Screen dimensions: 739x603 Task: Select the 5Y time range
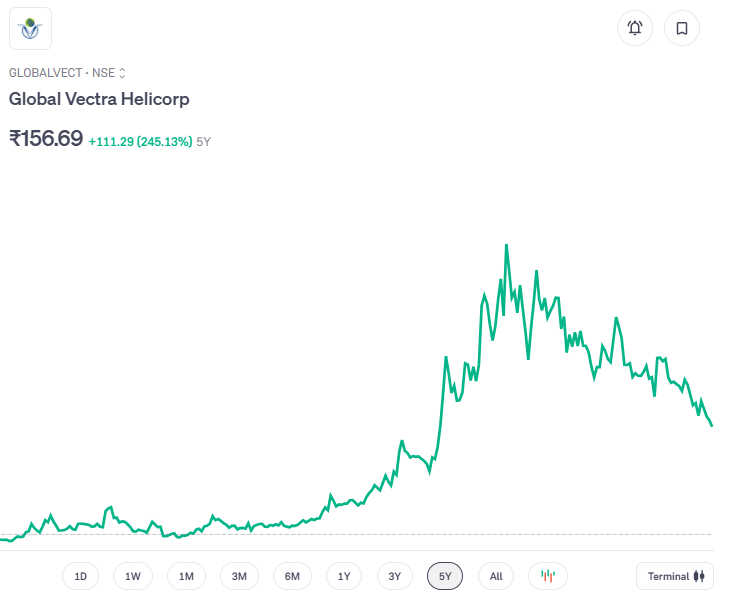click(x=445, y=576)
